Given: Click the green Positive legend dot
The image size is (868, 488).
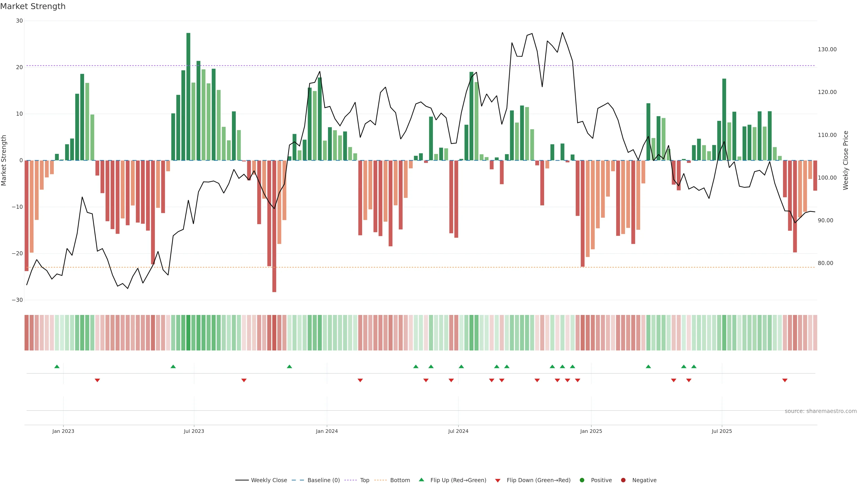Looking at the screenshot, I should click(x=582, y=480).
